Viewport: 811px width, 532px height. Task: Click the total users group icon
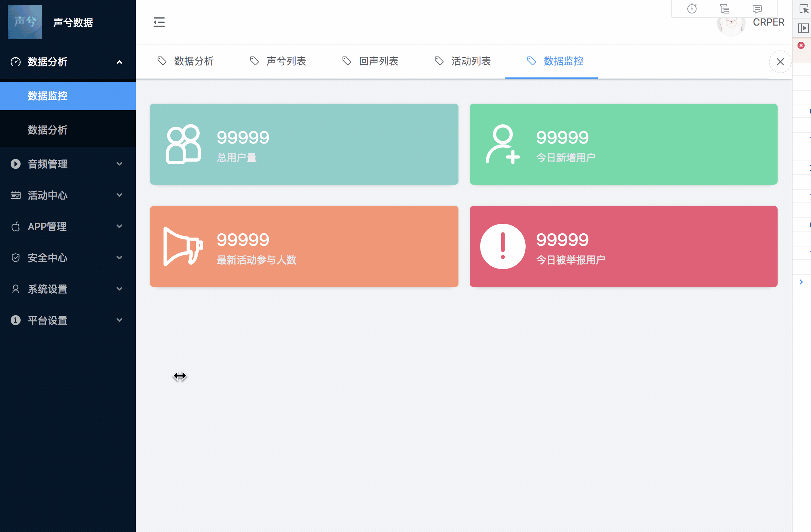[x=183, y=144]
